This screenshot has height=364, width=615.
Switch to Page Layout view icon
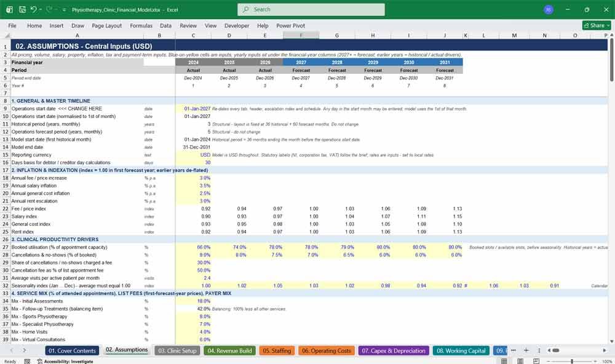tap(520, 361)
